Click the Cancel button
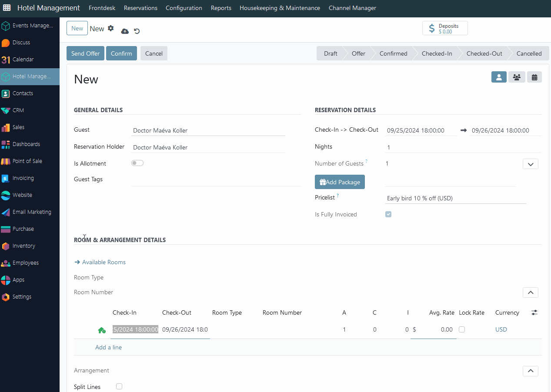The height and width of the screenshot is (392, 551). (x=154, y=53)
